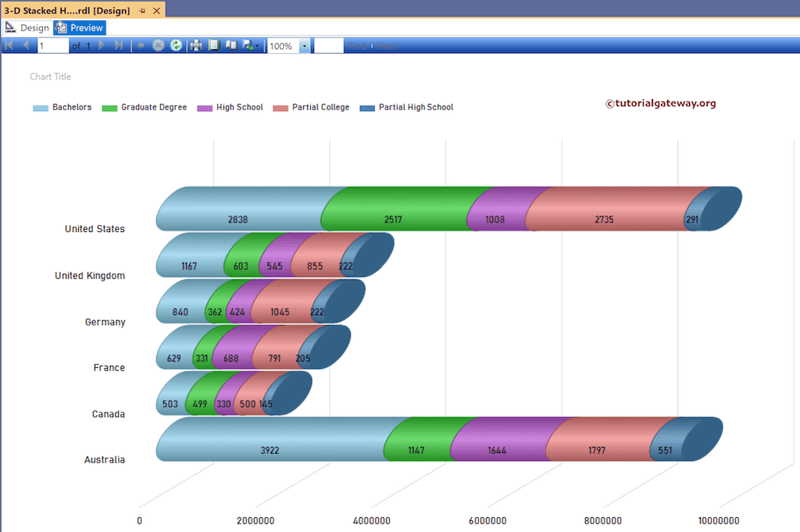Go to the first page of the report
800x532 pixels.
[x=10, y=45]
